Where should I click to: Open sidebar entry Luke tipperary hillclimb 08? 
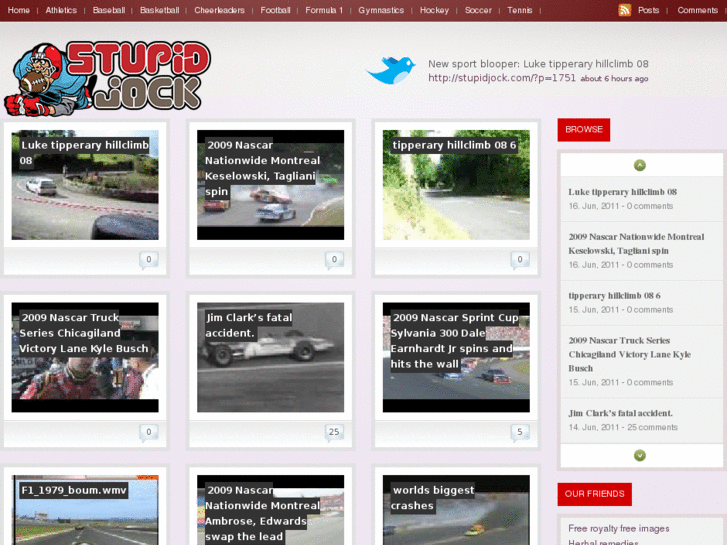(x=623, y=192)
